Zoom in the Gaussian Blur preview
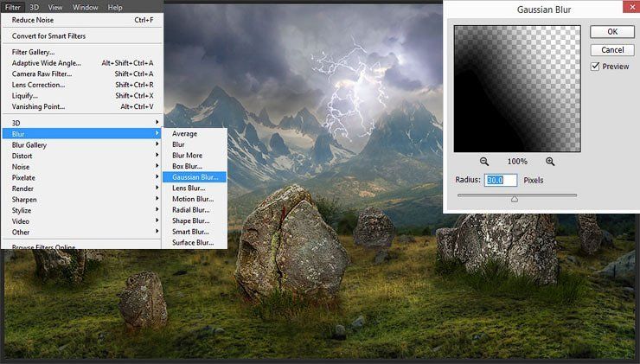Image resolution: width=640 pixels, height=364 pixels. pyautogui.click(x=550, y=162)
